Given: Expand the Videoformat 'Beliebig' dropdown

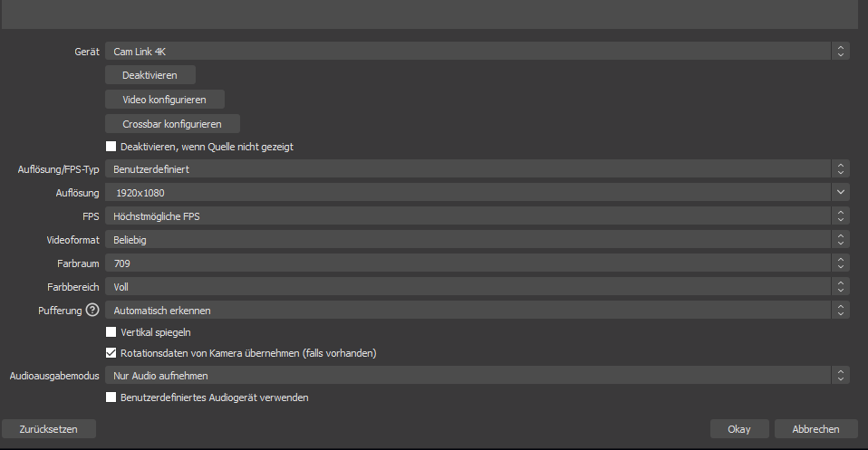Looking at the screenshot, I should [477, 240].
